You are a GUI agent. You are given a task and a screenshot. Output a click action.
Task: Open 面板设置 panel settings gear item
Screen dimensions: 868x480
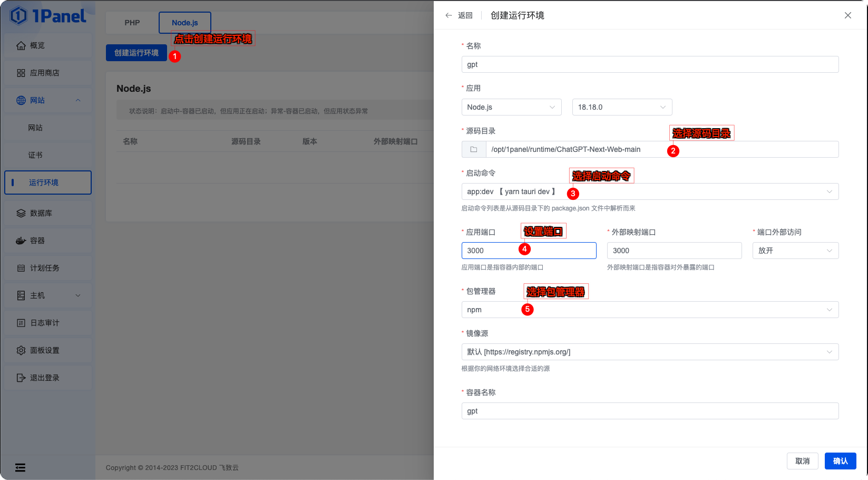(x=45, y=350)
